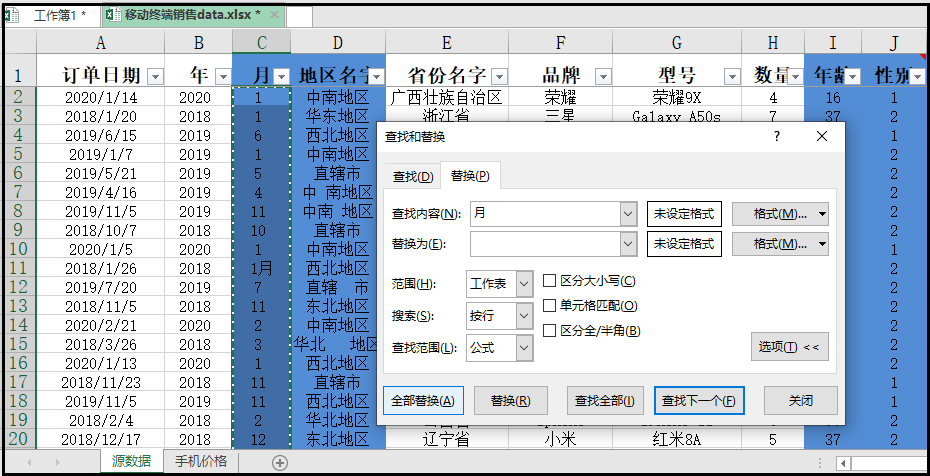Open 查找范围 公式 dropdown
The image size is (930, 476).
pos(524,348)
